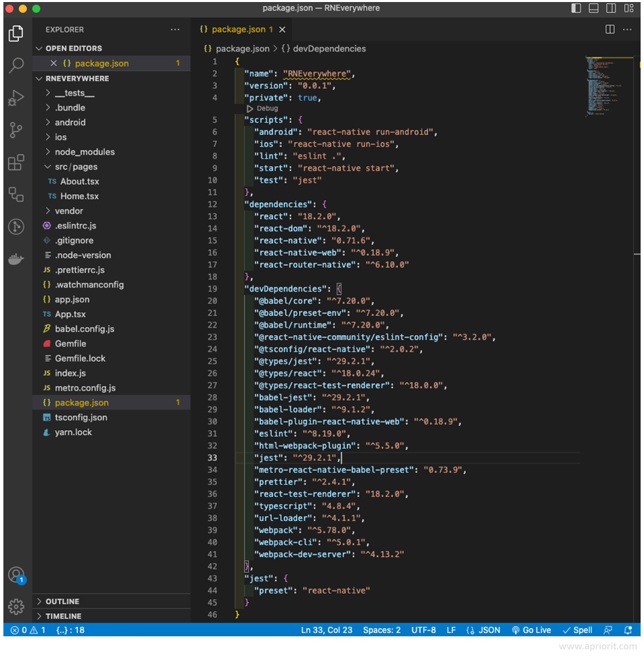
Task: Toggle secondary side bar layout icon
Action: [x=611, y=8]
